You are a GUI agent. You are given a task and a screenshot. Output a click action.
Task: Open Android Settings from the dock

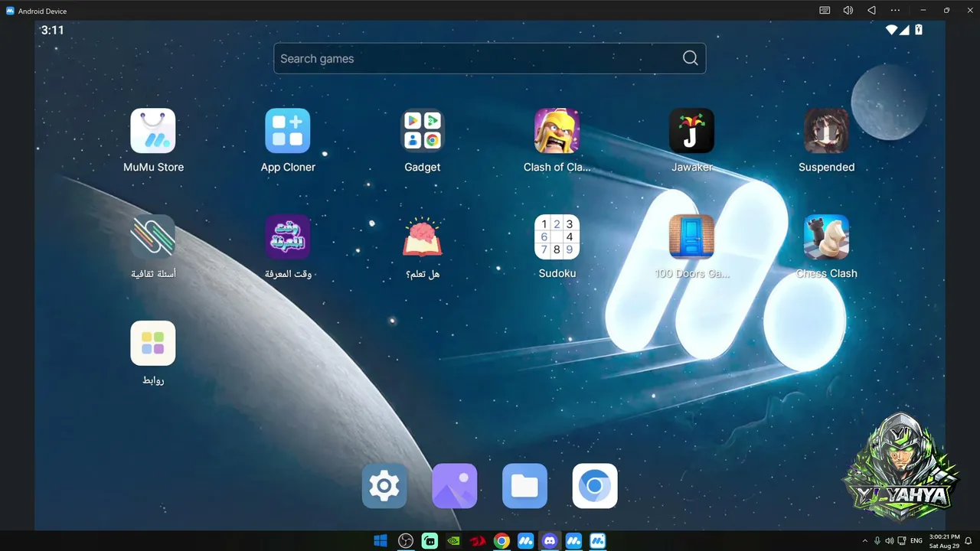(384, 486)
